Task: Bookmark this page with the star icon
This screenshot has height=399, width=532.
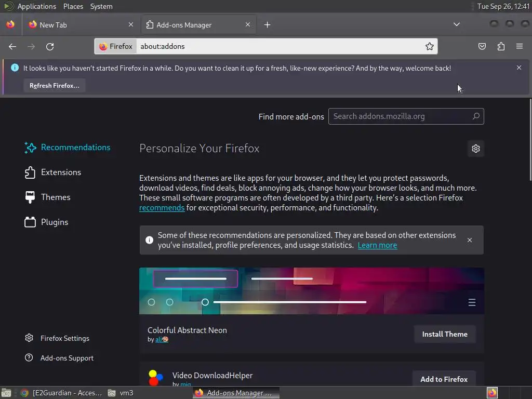Action: 430,46
